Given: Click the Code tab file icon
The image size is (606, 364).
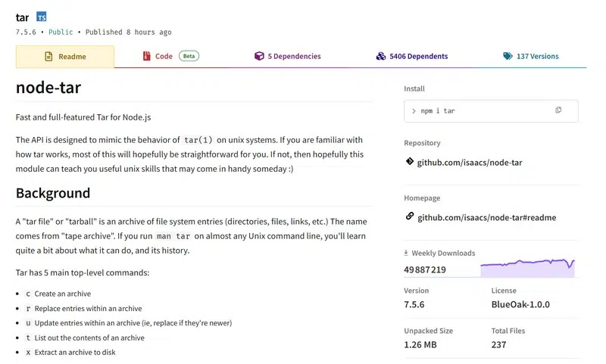Looking at the screenshot, I should point(147,56).
